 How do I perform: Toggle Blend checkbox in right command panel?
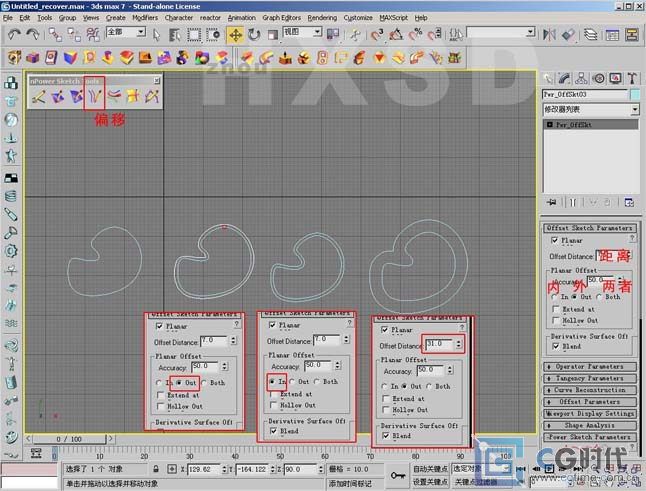click(556, 346)
